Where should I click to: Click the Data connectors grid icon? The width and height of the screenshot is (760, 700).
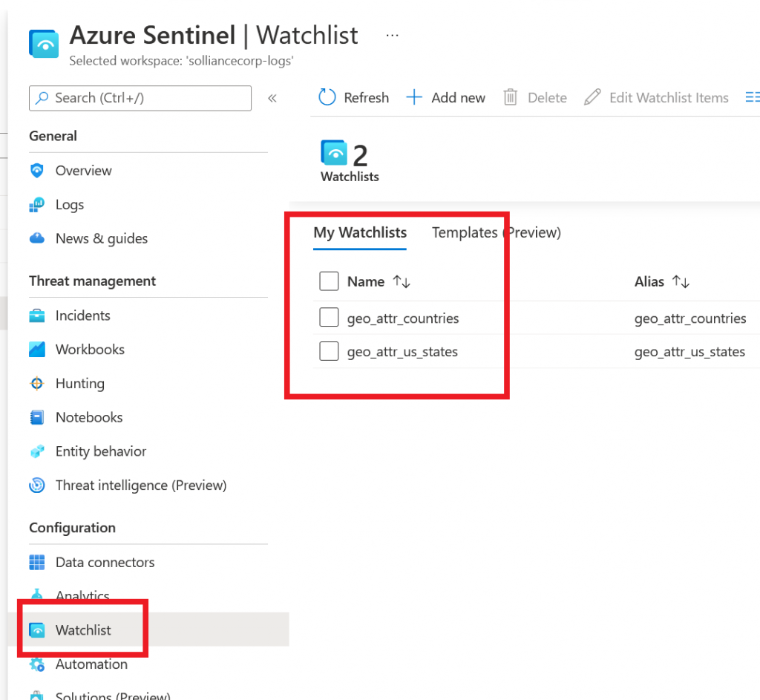point(37,563)
